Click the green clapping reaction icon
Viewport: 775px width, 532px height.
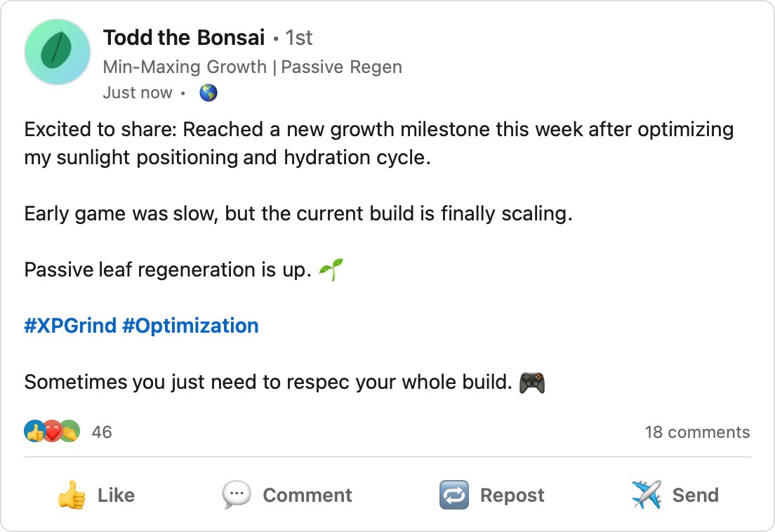[70, 431]
